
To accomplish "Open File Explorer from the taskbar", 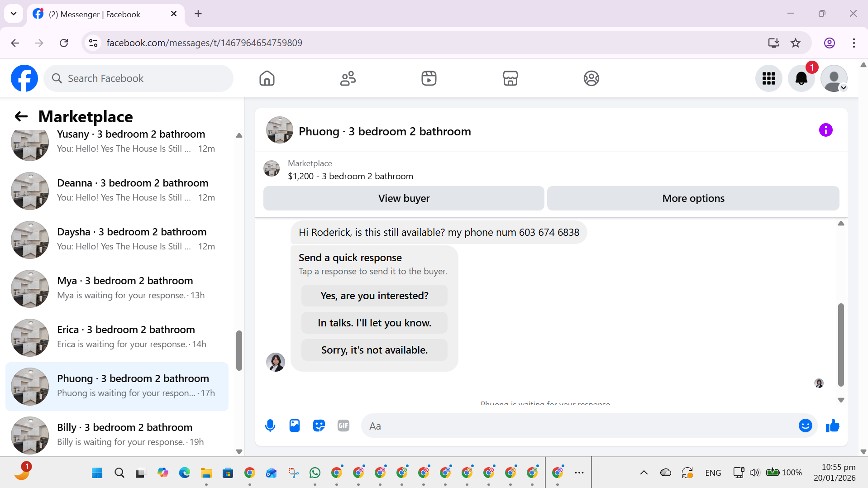I will pos(206,473).
